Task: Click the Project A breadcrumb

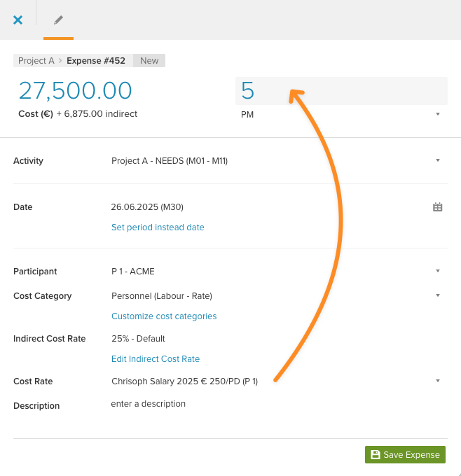Action: pos(36,61)
